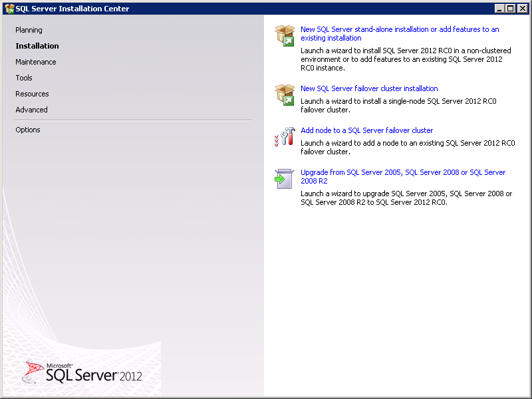532x399 pixels.
Task: Click the wrench and hammer Add node icon
Action: click(285, 137)
